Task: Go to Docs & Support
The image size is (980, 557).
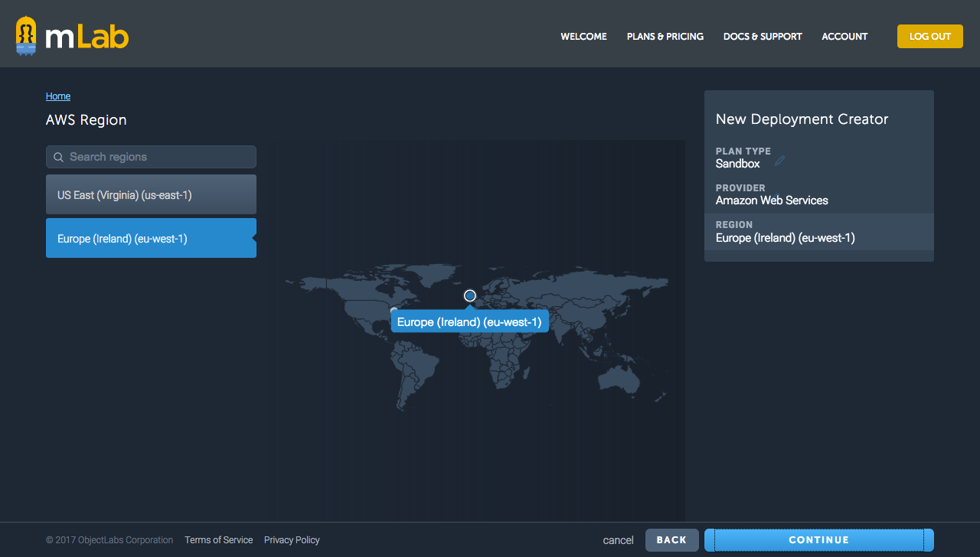Action: coord(763,36)
